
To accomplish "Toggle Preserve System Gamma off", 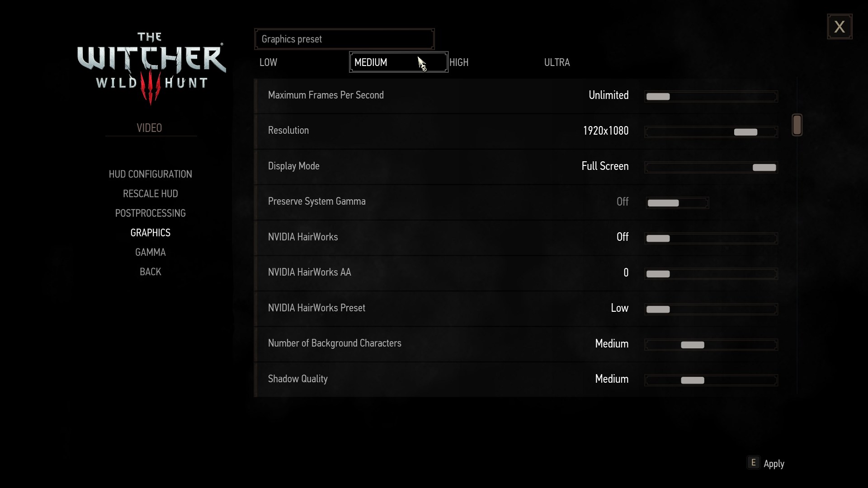I will coord(664,202).
